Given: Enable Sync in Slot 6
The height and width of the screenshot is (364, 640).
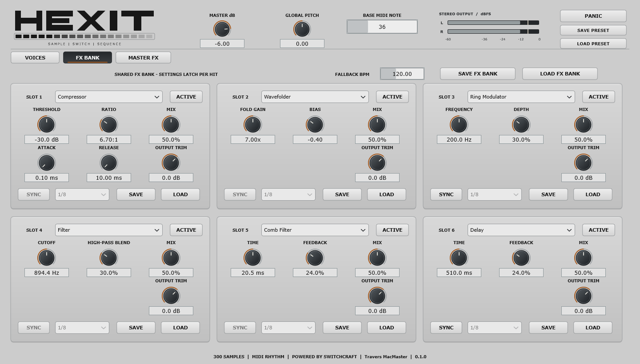Looking at the screenshot, I should (446, 328).
